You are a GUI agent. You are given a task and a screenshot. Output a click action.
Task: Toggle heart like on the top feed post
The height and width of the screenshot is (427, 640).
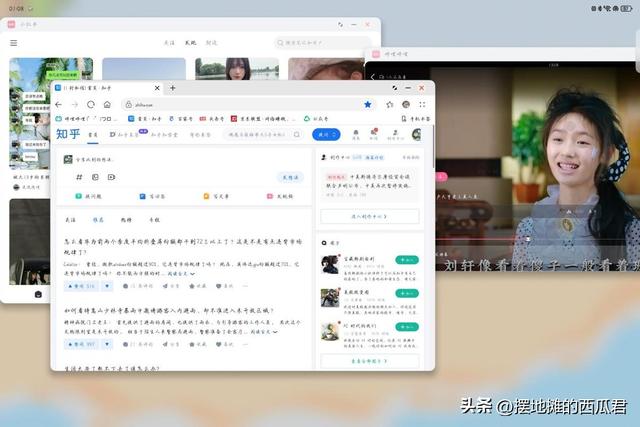(x=224, y=286)
